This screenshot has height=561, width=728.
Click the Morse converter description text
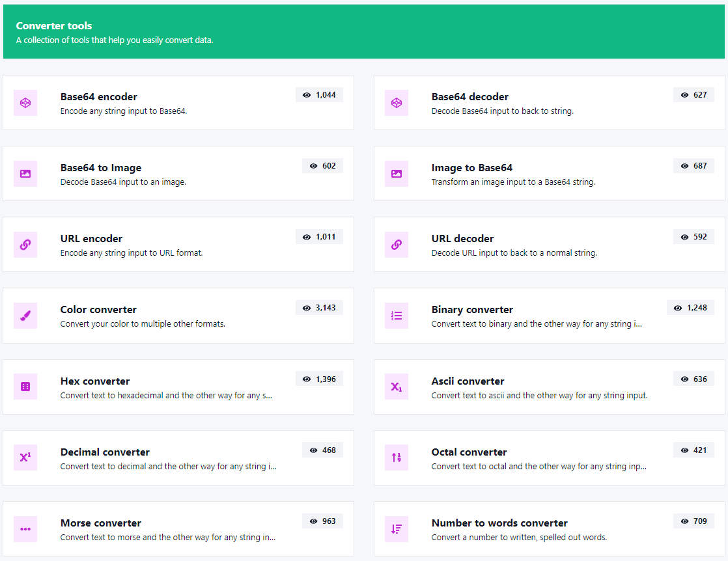click(167, 538)
